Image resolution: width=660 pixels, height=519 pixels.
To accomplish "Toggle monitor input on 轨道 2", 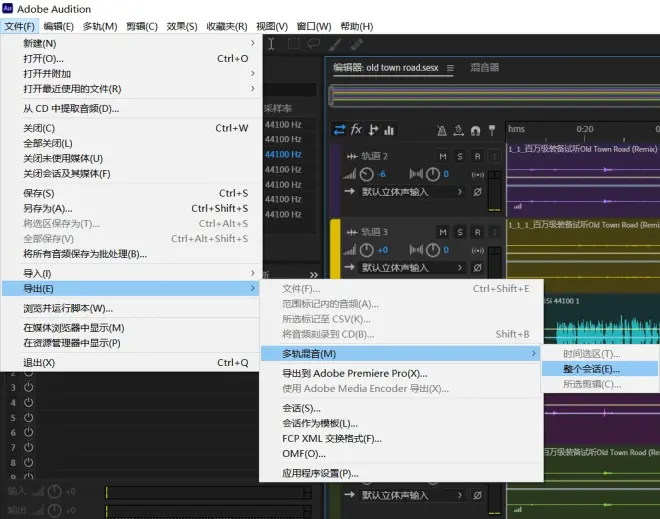I will pyautogui.click(x=478, y=175).
